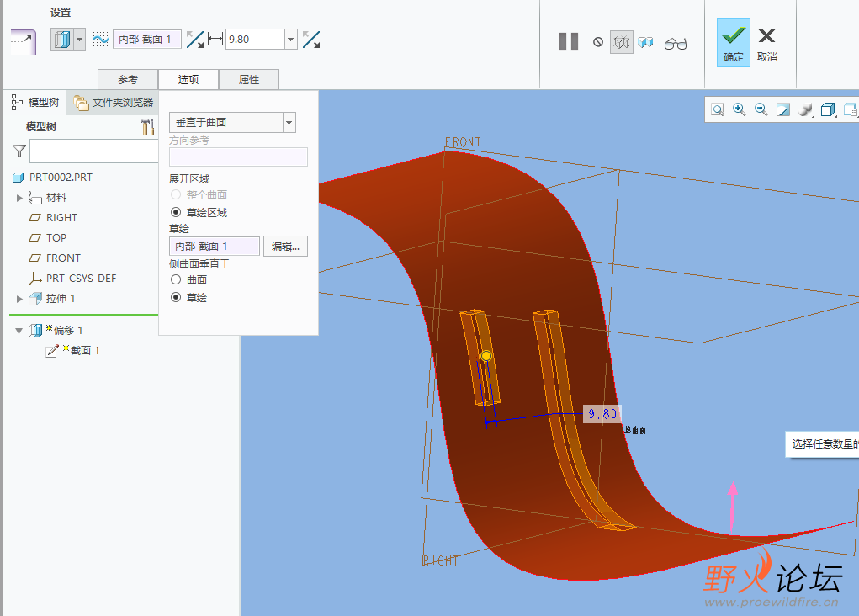Select the 曲面 radio button
The image size is (859, 616).
(x=176, y=279)
